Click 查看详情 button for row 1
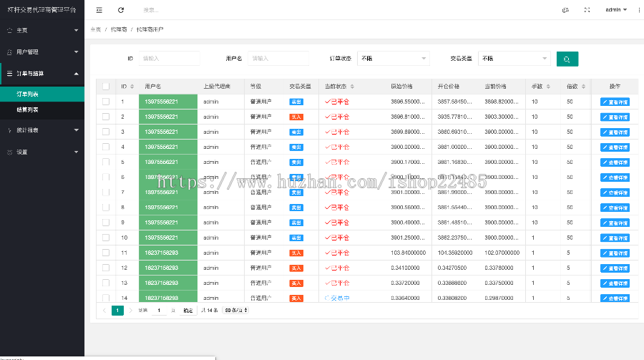Viewport: 644px width, 360px height. [x=615, y=102]
